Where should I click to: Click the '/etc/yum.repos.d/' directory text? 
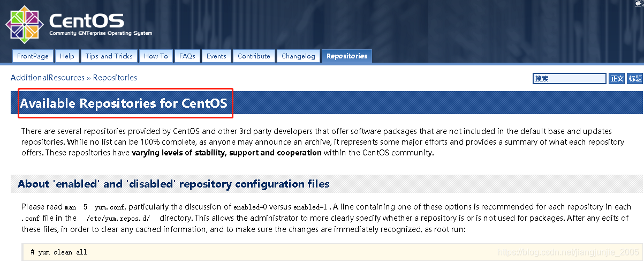118,218
